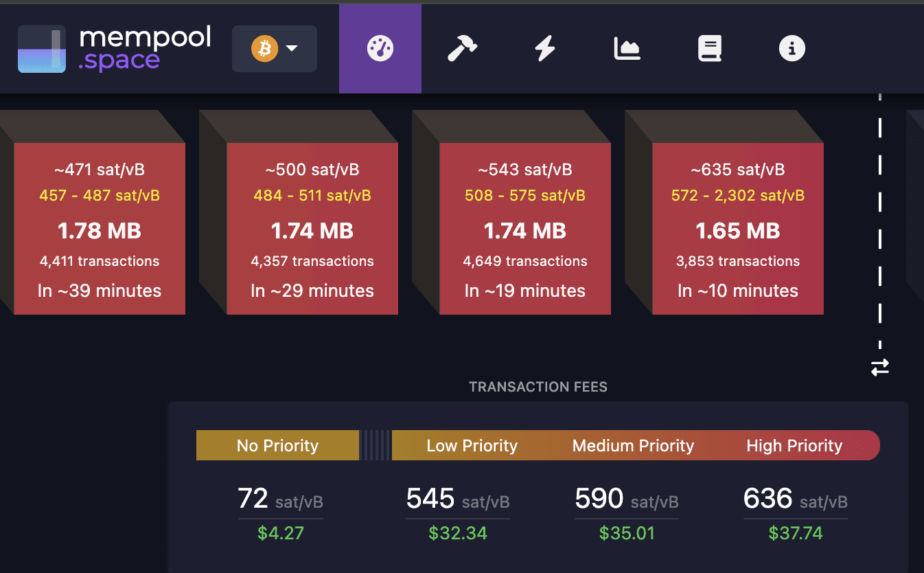Click the 636 sat/vB fee value

pyautogui.click(x=796, y=499)
